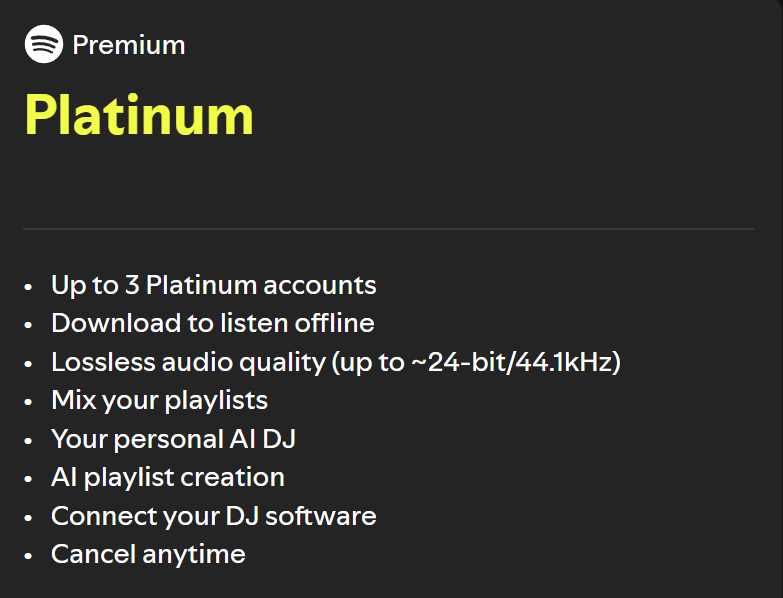Image resolution: width=783 pixels, height=598 pixels.
Task: Select the yellow Platinum plan heading
Action: click(139, 115)
